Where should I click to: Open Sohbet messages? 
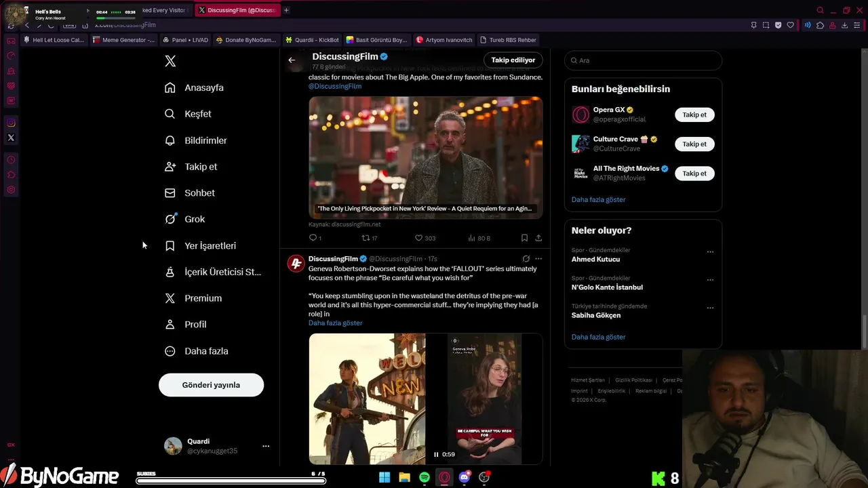click(190, 193)
